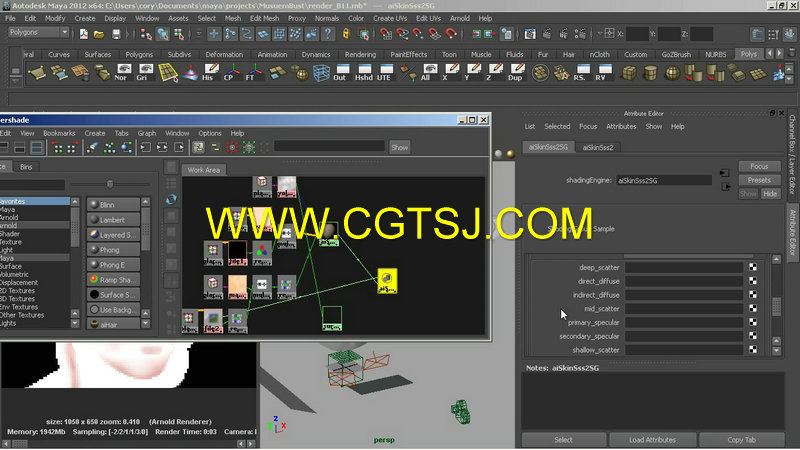This screenshot has height=450, width=800.
Task: Open the Create UVs menu
Action: pos(390,18)
